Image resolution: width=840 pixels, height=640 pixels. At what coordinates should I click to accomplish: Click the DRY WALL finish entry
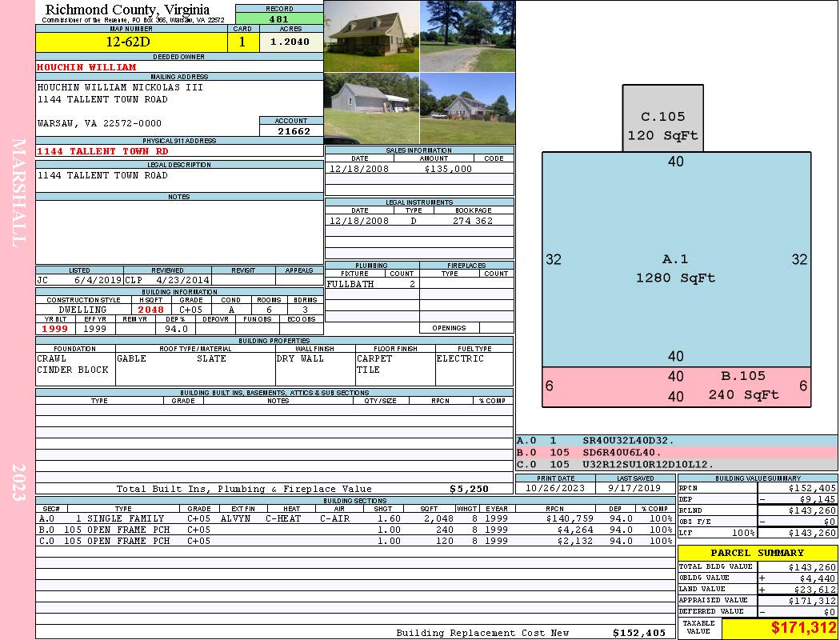coord(300,358)
